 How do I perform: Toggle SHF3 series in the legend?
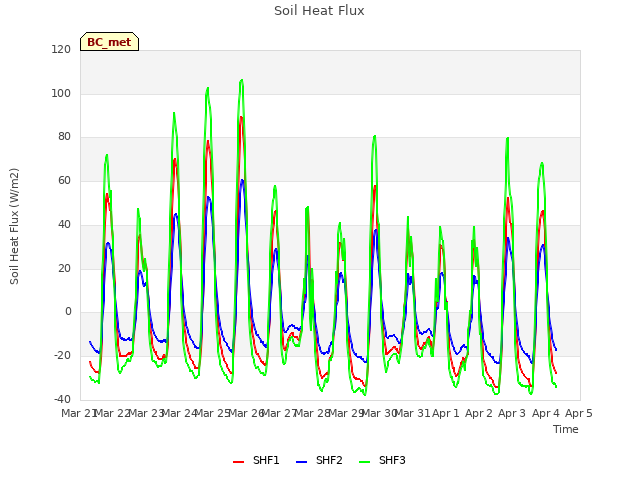pyautogui.click(x=382, y=460)
